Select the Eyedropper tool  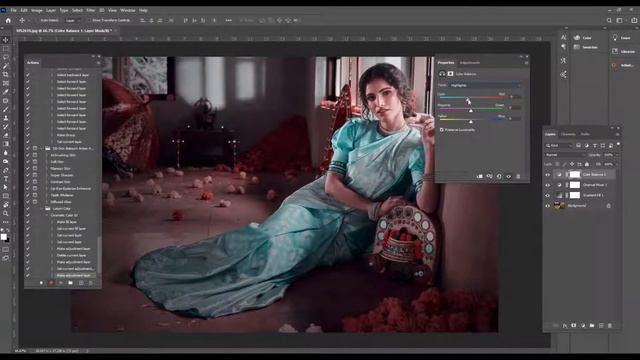point(6,92)
